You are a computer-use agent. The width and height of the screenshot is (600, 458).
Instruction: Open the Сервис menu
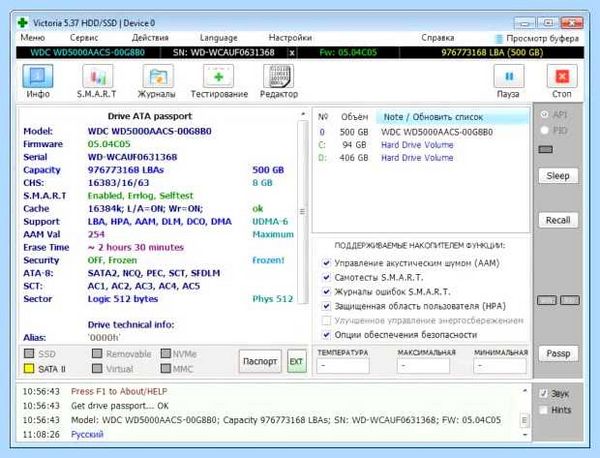pyautogui.click(x=84, y=38)
